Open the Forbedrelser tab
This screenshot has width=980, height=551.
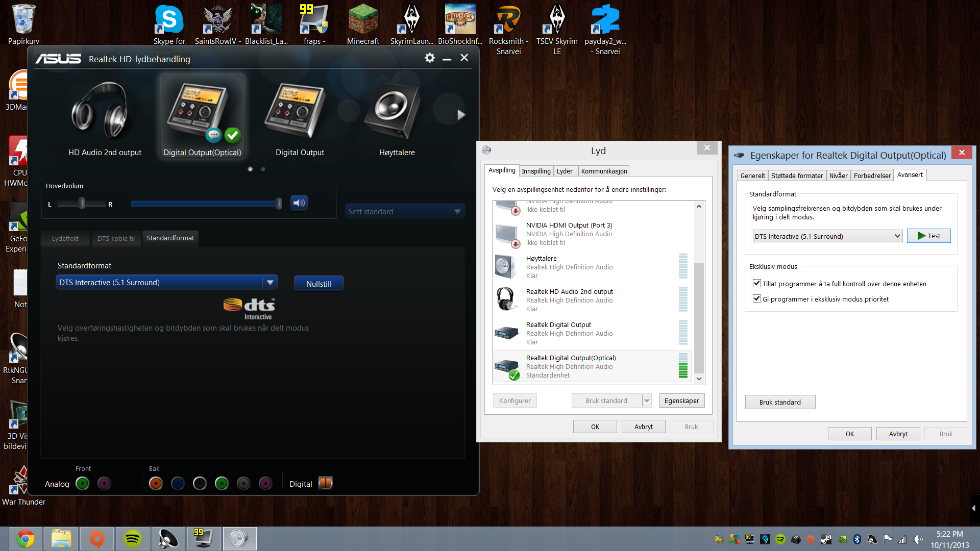pos(872,176)
